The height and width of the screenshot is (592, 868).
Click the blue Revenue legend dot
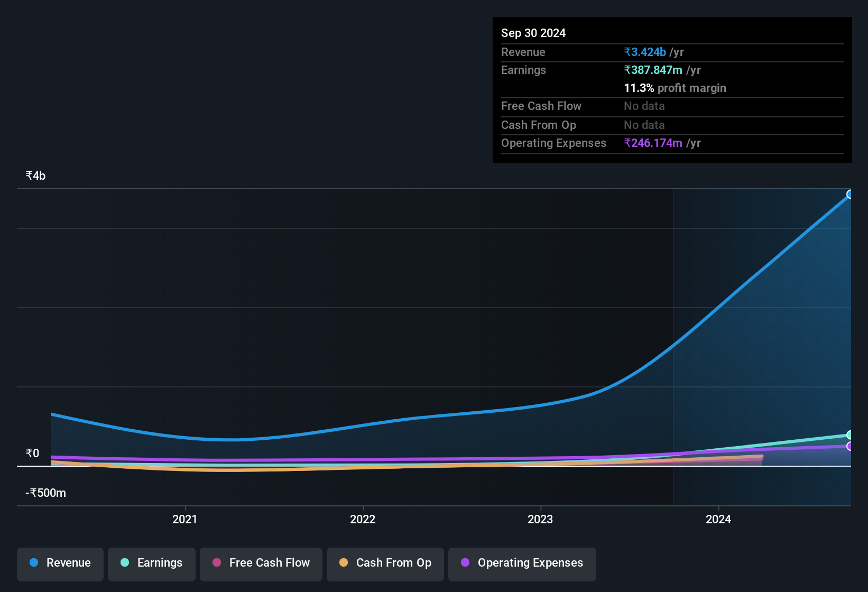[x=33, y=563]
